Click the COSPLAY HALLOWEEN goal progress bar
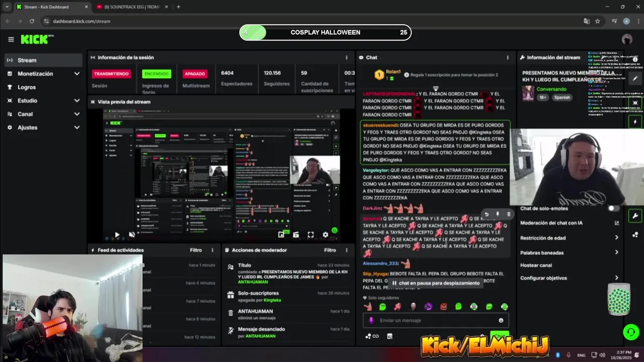Image resolution: width=644 pixels, height=362 pixels. 325,33
